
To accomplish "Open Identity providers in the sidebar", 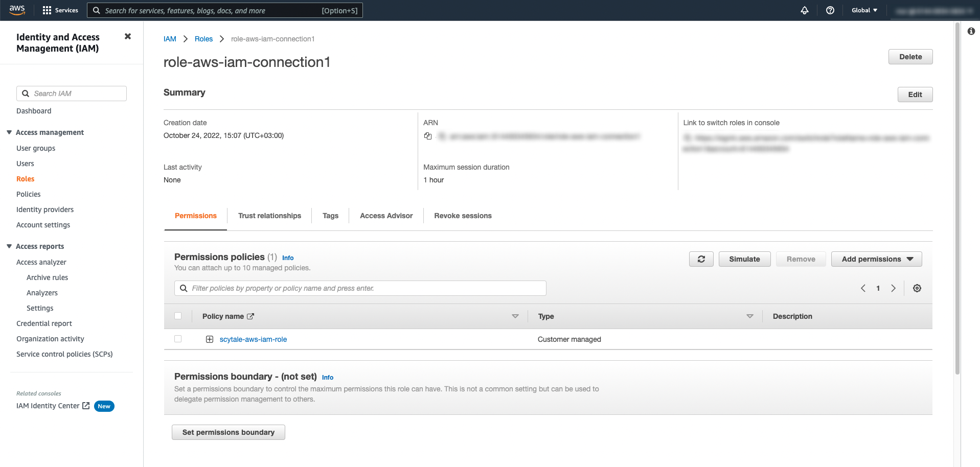I will pyautogui.click(x=45, y=209).
